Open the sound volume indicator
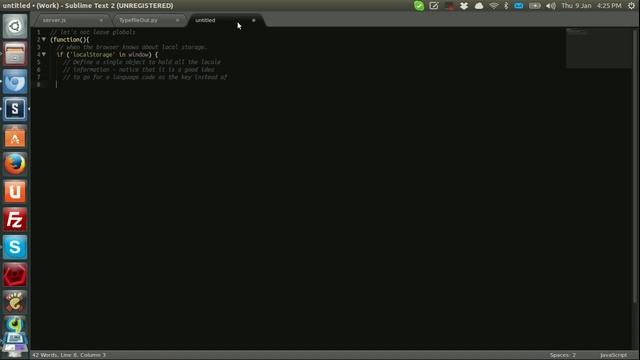Image resolution: width=640 pixels, height=360 pixels. click(551, 6)
